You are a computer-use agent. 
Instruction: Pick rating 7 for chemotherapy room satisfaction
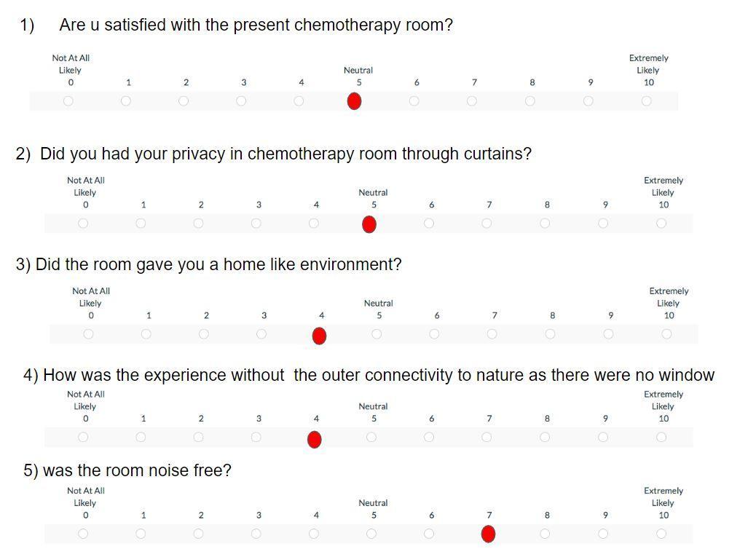[472, 101]
